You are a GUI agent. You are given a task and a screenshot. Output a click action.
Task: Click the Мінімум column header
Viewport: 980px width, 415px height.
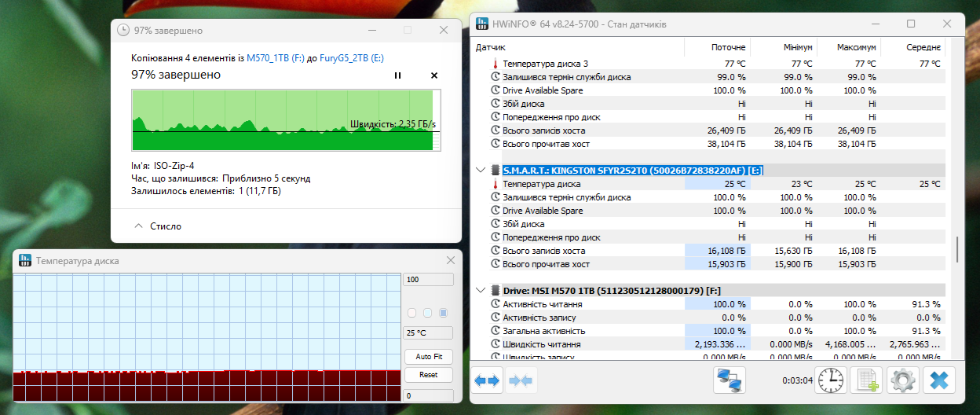(784, 47)
